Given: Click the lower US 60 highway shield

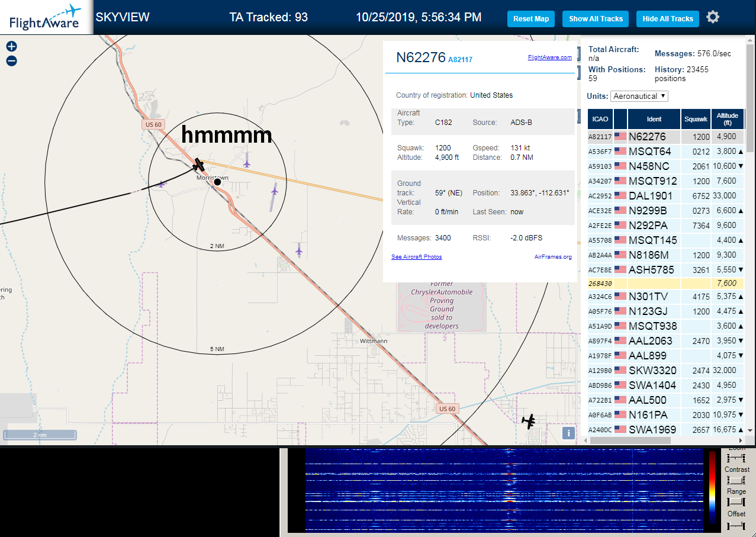Looking at the screenshot, I should coord(448,409).
